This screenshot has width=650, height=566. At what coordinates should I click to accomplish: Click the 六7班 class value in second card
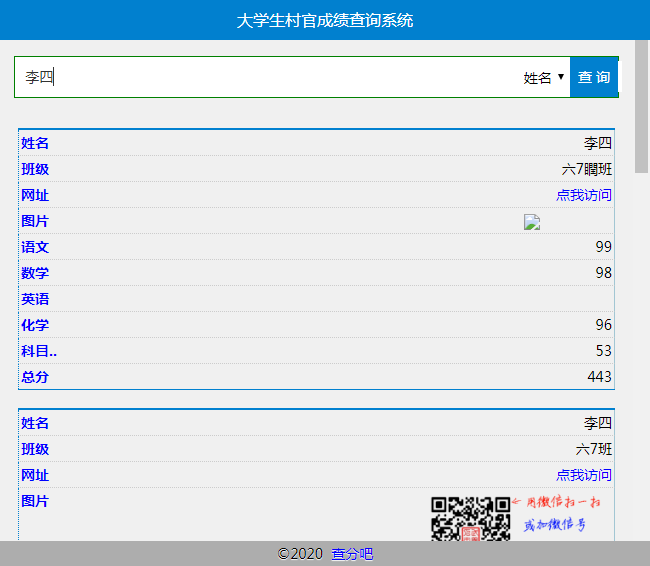(593, 449)
